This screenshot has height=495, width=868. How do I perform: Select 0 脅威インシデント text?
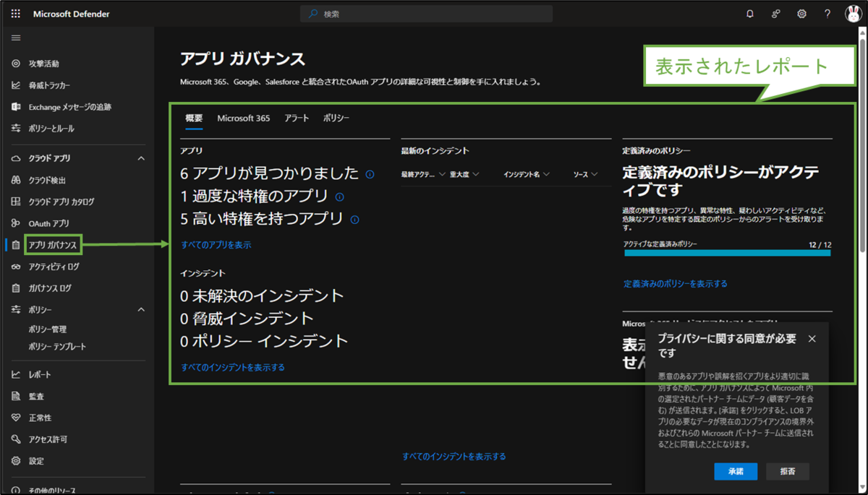point(247,319)
